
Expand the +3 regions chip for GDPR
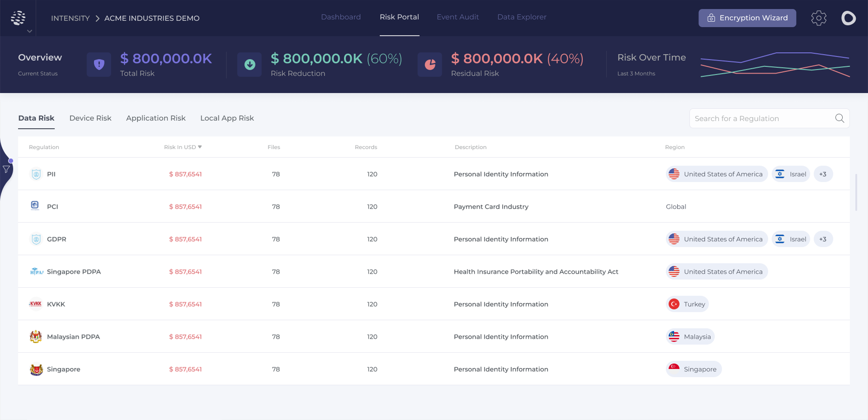tap(823, 239)
